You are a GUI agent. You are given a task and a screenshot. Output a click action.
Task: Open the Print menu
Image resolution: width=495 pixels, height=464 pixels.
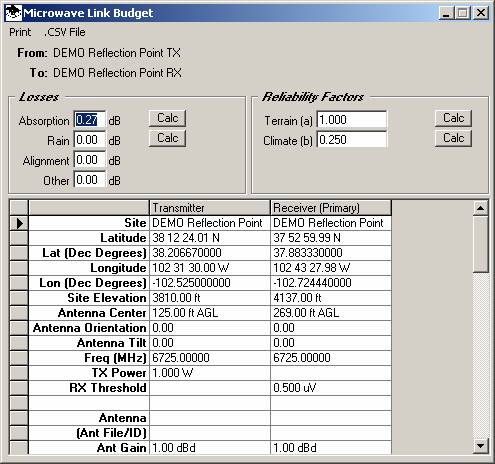(x=20, y=32)
